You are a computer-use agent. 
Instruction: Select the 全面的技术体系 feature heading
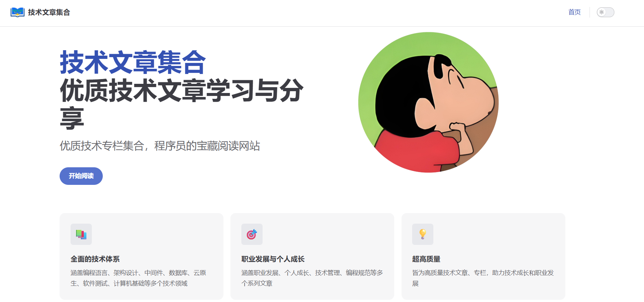(x=95, y=259)
